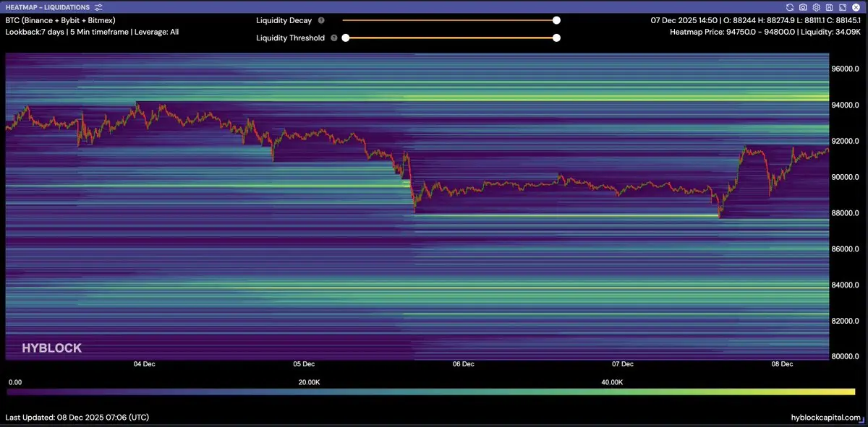Open the hyblockcapital.com link
Image resolution: width=868 pixels, height=427 pixels.
tap(826, 418)
